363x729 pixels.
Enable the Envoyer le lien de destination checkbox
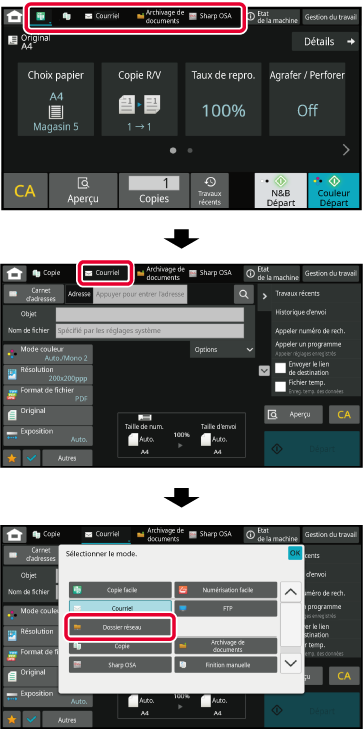click(x=280, y=368)
